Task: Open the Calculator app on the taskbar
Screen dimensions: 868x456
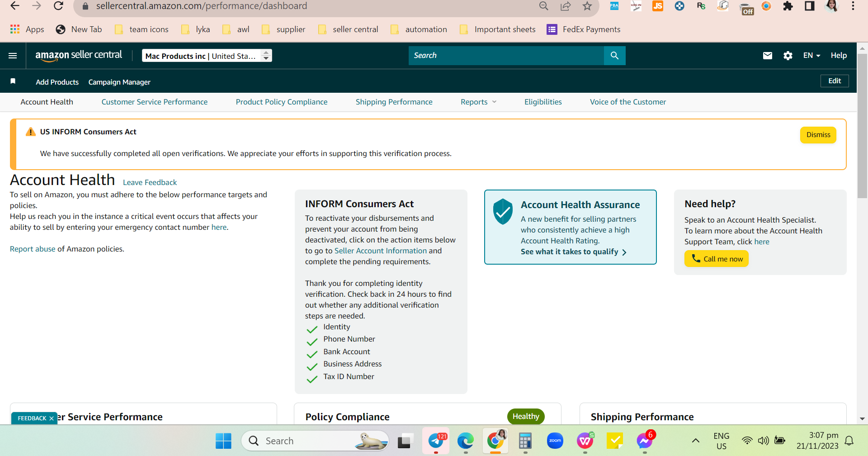Action: (x=525, y=441)
